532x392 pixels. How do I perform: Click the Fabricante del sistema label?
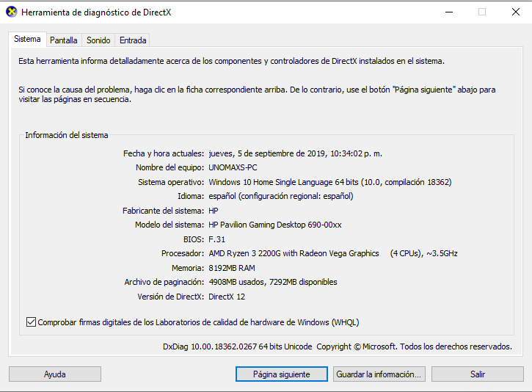tap(163, 211)
